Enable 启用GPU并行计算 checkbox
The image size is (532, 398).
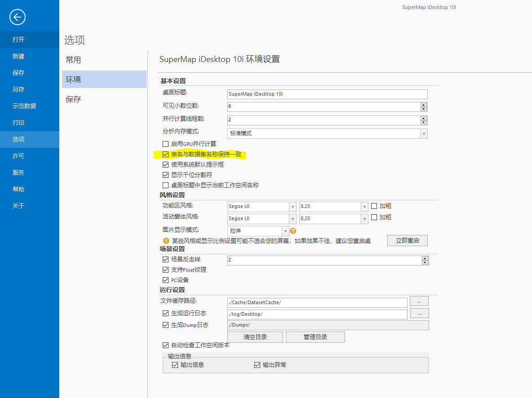pos(165,144)
